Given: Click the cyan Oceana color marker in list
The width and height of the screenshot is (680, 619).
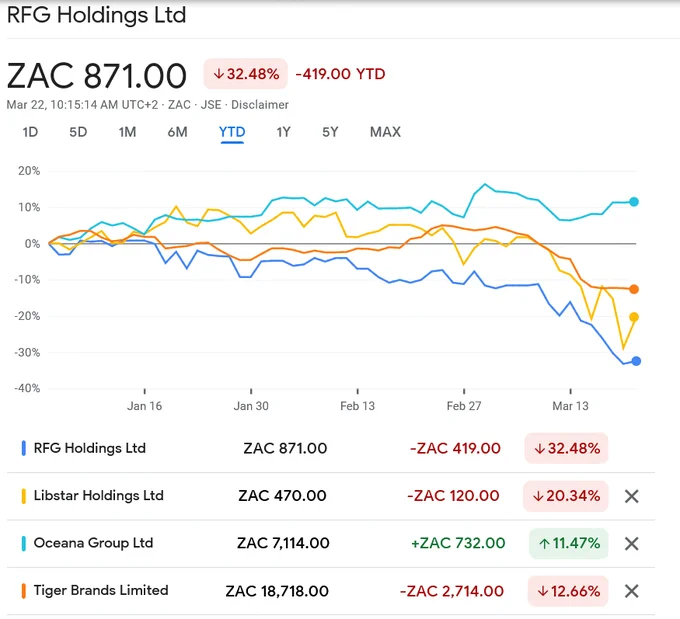Looking at the screenshot, I should coord(23,543).
